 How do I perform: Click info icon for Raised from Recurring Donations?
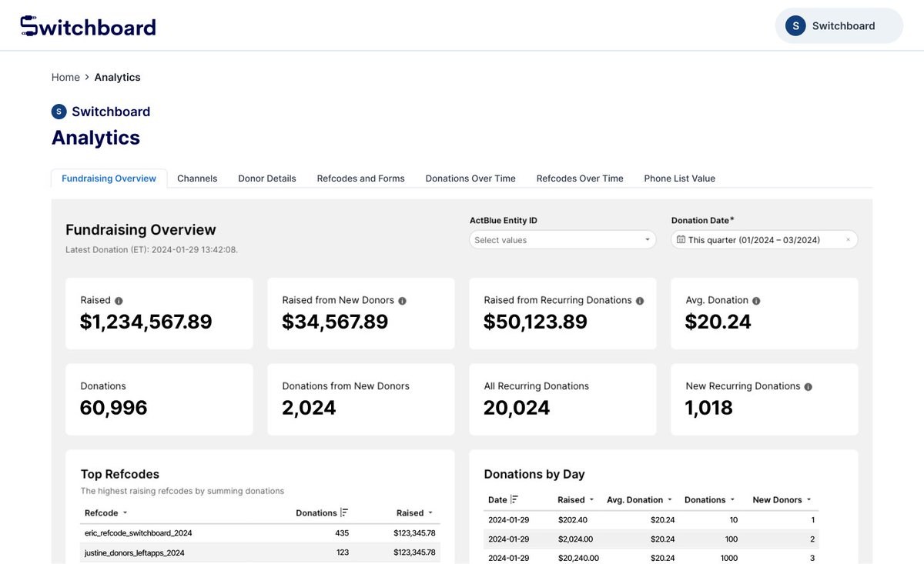tap(639, 300)
